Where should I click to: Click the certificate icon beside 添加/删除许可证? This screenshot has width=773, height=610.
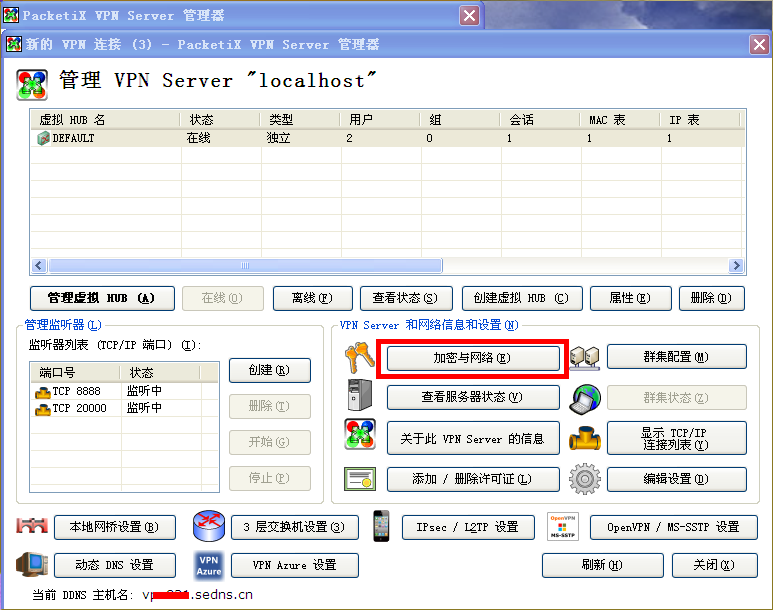coord(360,479)
